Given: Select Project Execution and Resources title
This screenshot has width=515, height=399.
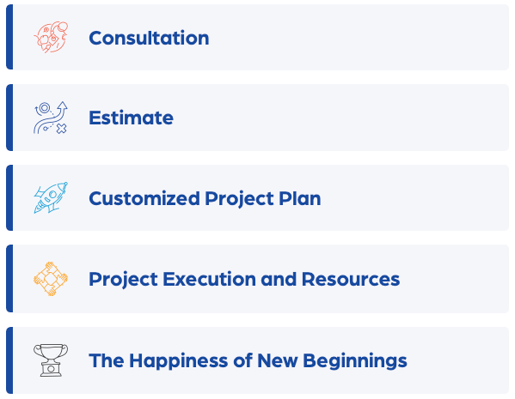Looking at the screenshot, I should point(244,279).
